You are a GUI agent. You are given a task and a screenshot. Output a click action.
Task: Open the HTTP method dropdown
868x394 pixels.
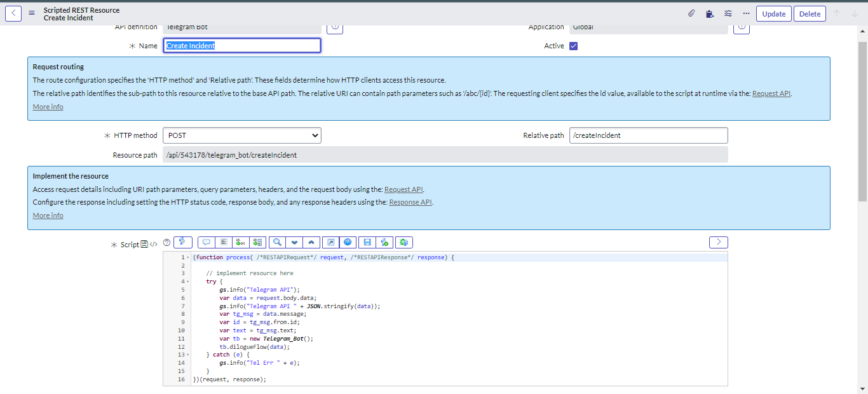[x=242, y=135]
